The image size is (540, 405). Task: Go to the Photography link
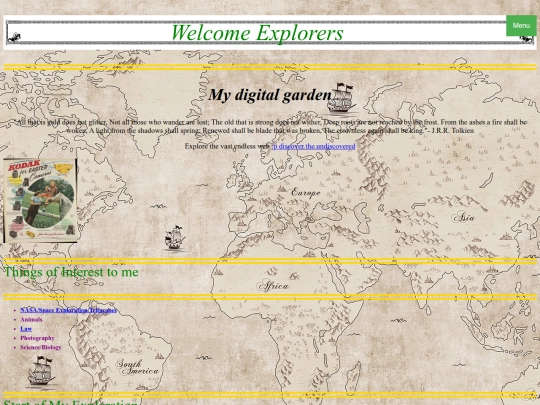click(x=37, y=338)
